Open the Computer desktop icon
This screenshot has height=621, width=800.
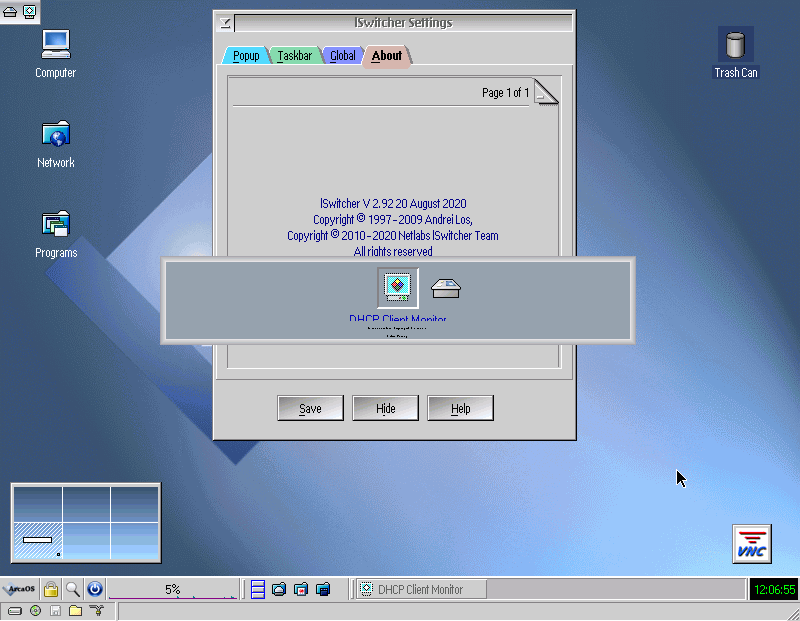56,54
